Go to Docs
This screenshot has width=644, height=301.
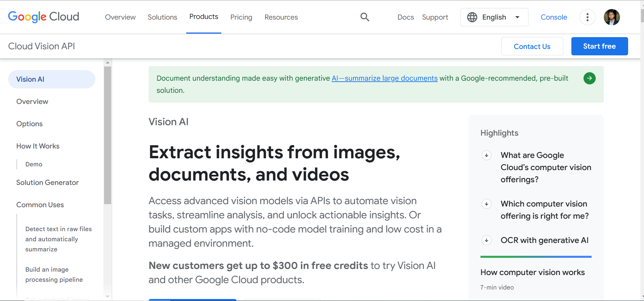406,17
